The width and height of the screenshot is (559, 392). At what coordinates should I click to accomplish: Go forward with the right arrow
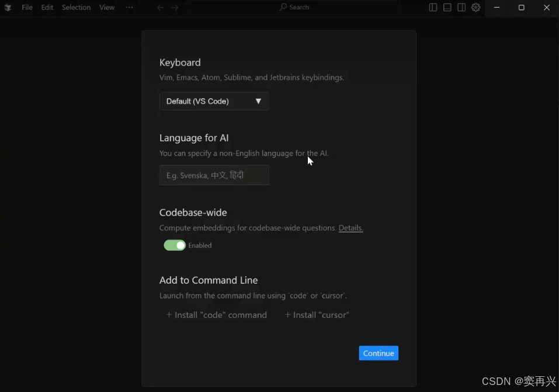175,8
